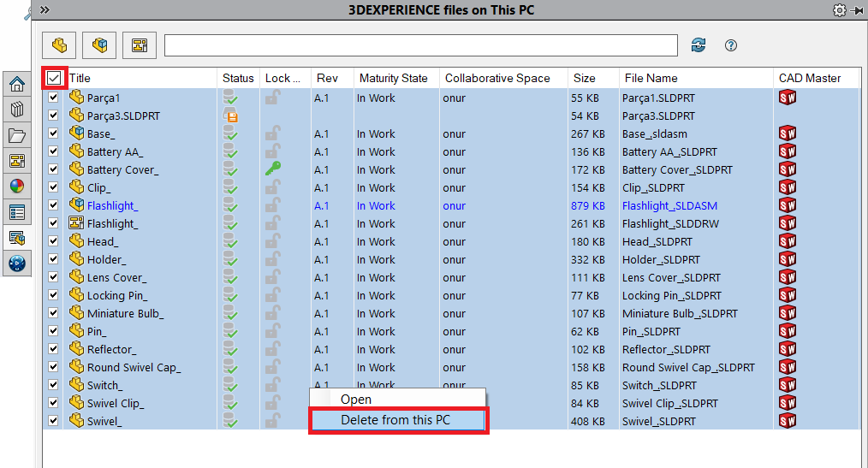The image size is (868, 468).
Task: Open the Appearances color ball sidebar tab
Action: pos(16,187)
